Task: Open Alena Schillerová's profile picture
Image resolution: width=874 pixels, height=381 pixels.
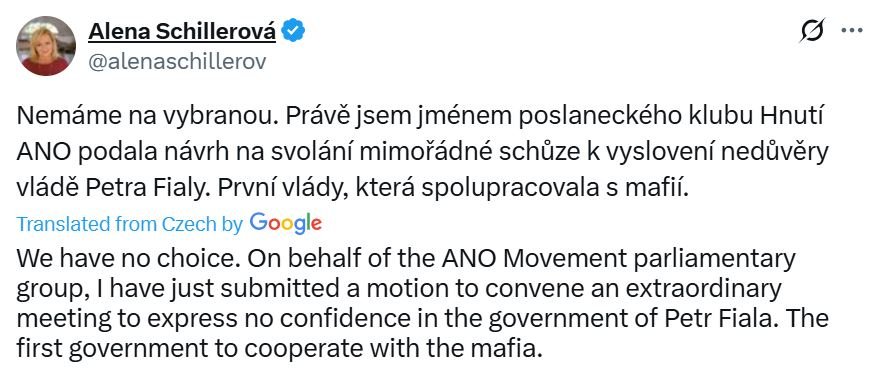Action: click(46, 45)
